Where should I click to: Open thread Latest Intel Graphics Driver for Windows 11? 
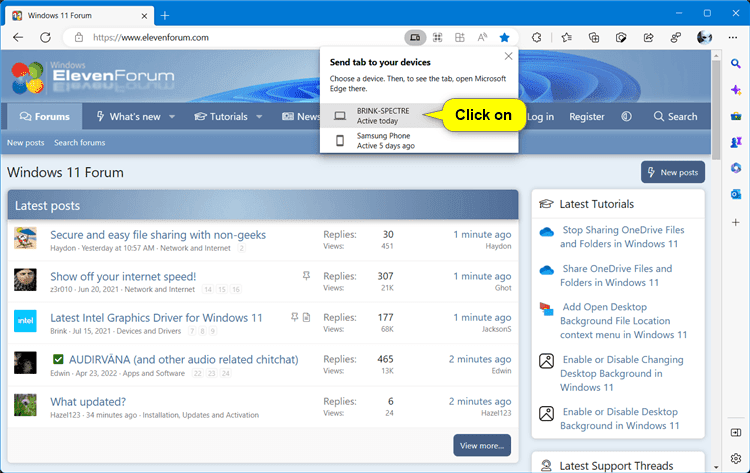pyautogui.click(x=156, y=318)
